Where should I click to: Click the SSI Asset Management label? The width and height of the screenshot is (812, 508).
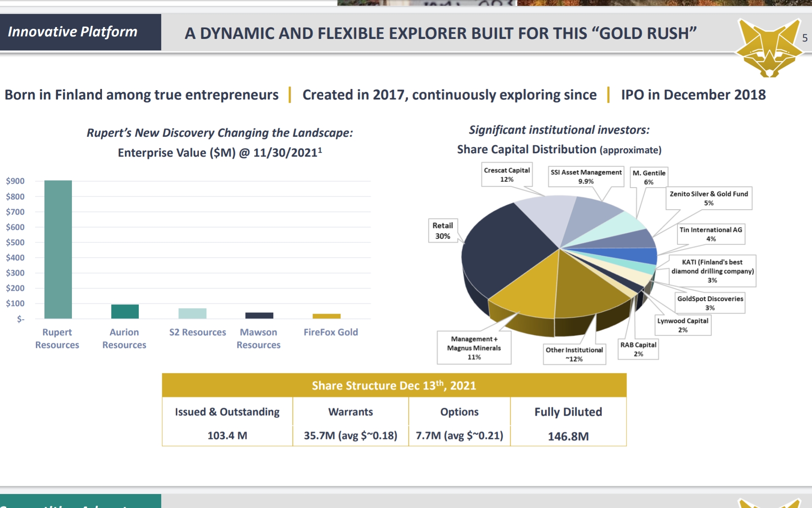586,177
